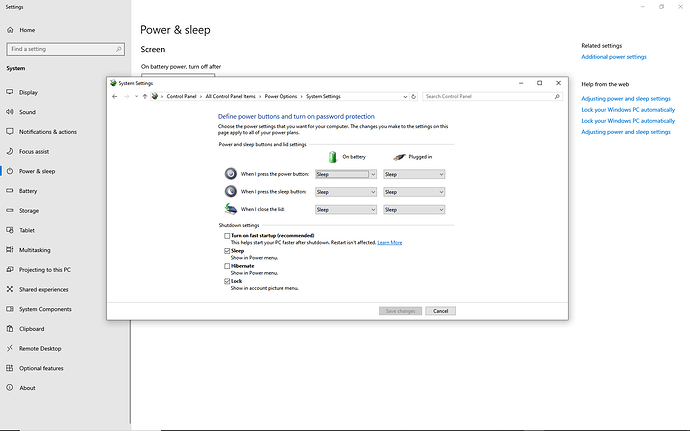The width and height of the screenshot is (690, 431).
Task: Open Display page label in Settings sidebar
Action: tap(28, 92)
